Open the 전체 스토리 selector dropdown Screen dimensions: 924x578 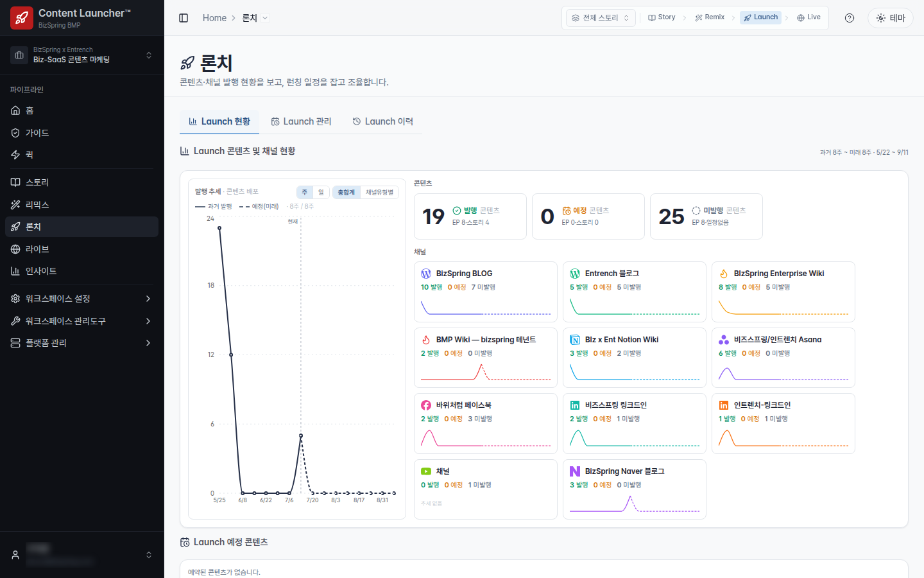pos(601,18)
